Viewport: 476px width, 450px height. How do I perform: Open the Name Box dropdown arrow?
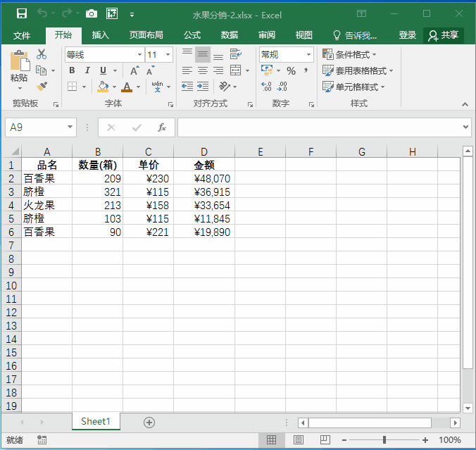[70, 127]
